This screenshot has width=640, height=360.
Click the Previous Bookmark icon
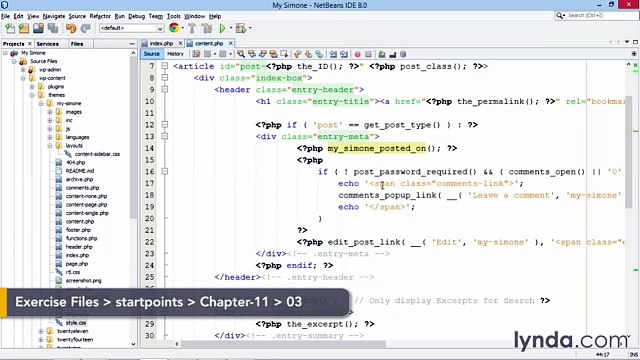pos(298,54)
